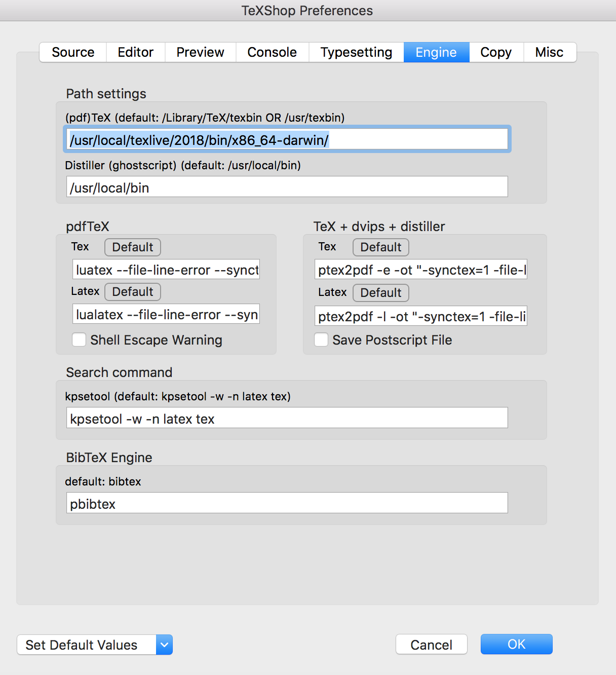Enable the Shell Escape Warning checkbox
Viewport: 616px width, 675px height.
[x=79, y=340]
